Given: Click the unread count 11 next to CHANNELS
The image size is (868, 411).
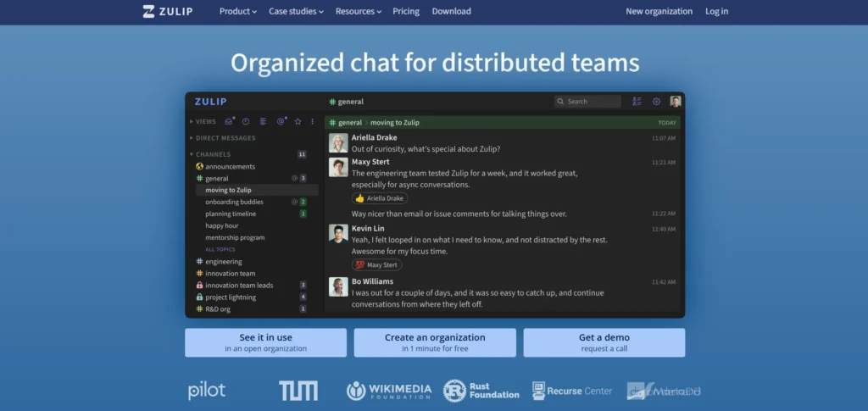Looking at the screenshot, I should (x=302, y=154).
